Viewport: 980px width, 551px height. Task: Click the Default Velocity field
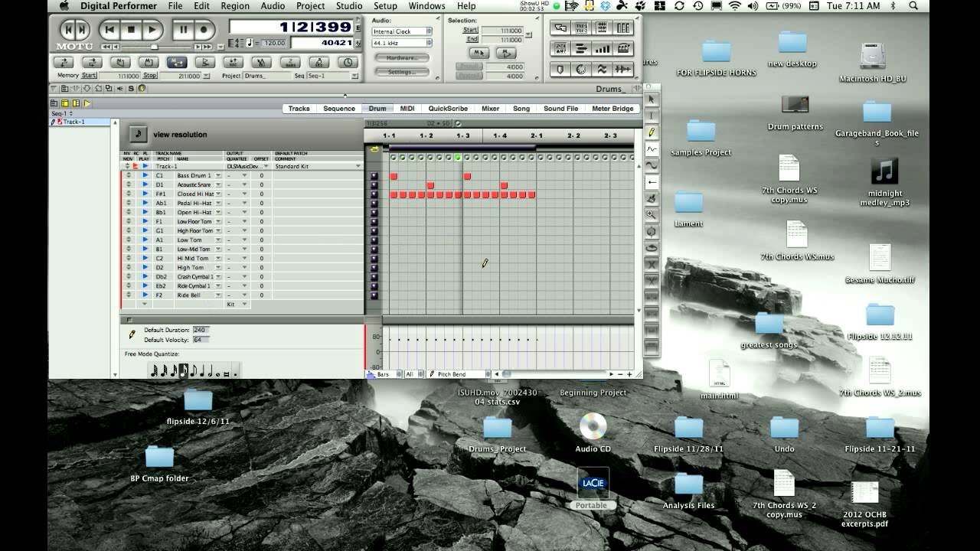coord(201,340)
